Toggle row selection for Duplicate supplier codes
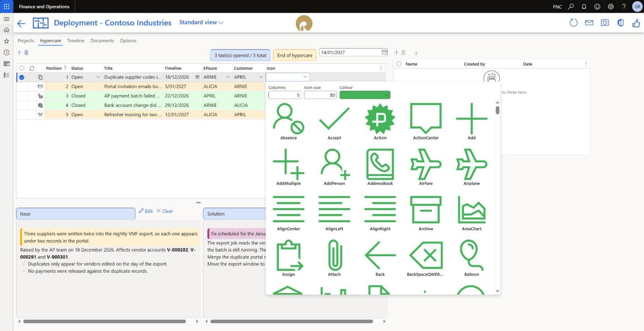 [22, 77]
